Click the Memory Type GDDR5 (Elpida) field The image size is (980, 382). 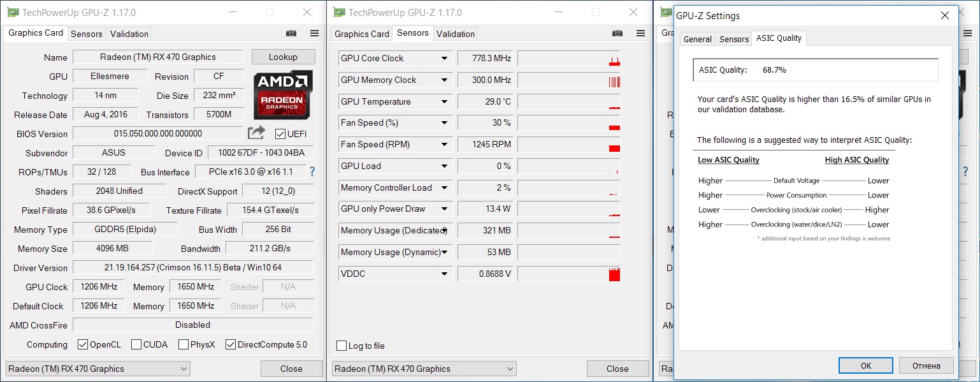tap(125, 229)
